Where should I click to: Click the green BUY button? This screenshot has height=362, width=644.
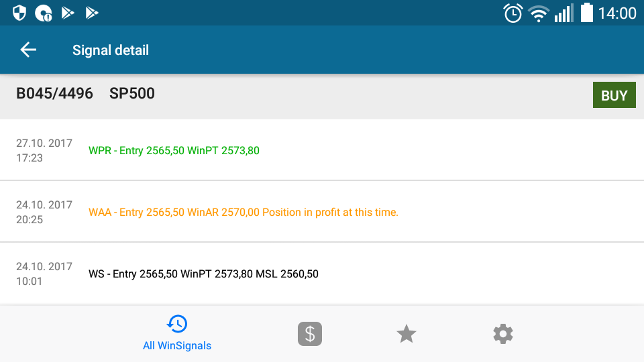pos(614,95)
